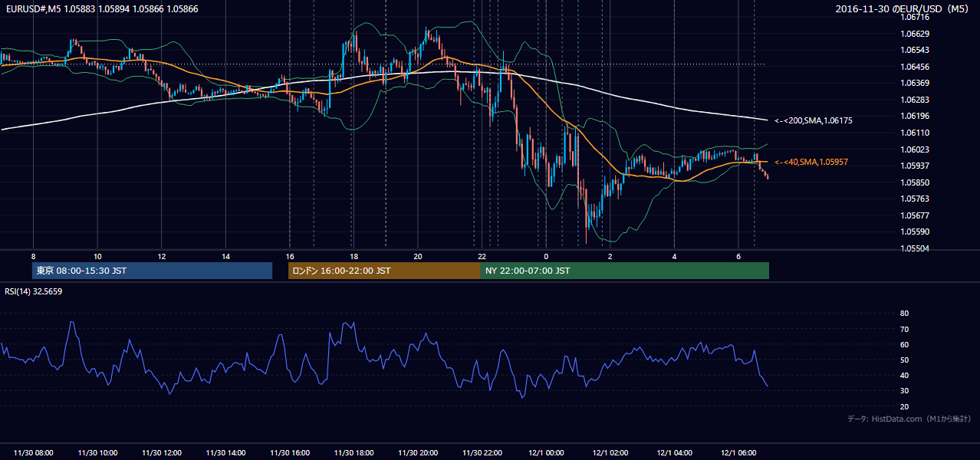
Task: Click price axis value 1.06023
Action: click(916, 149)
